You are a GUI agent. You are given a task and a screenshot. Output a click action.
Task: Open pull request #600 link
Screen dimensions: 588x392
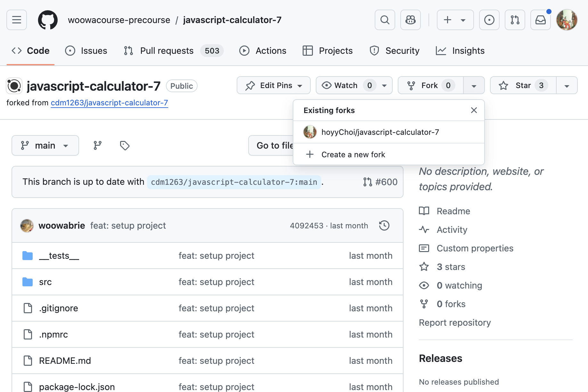coord(380,182)
